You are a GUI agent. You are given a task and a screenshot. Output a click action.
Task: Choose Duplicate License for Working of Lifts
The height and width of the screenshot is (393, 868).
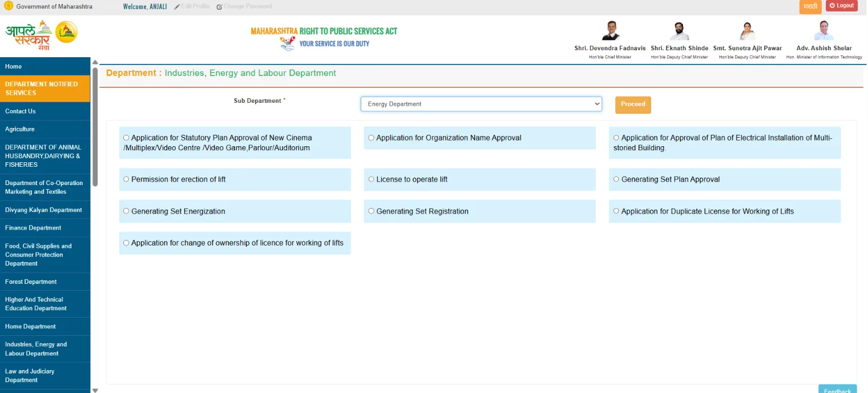pos(616,211)
